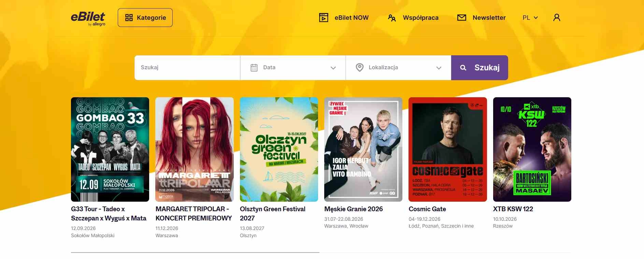Open G33 Tour - Tadeo x Szczepan title link

pos(109,214)
